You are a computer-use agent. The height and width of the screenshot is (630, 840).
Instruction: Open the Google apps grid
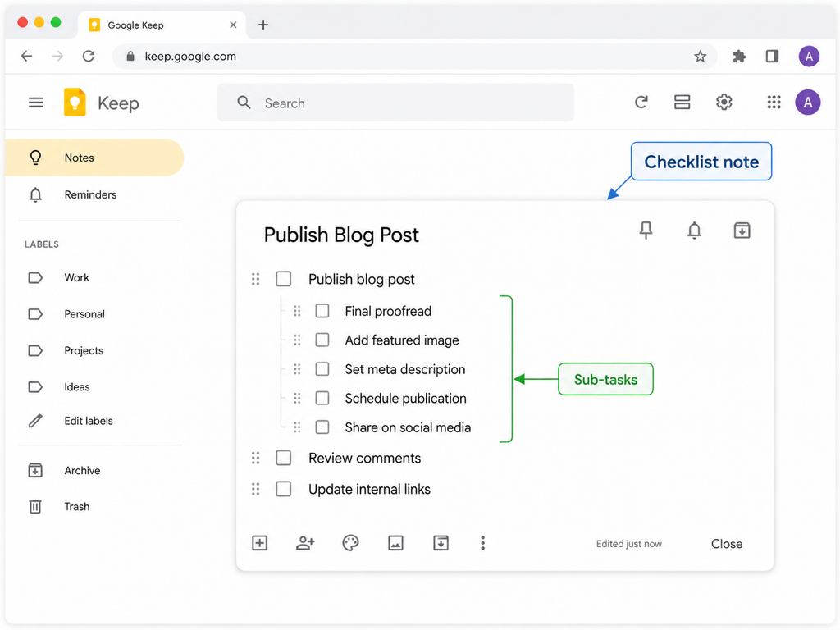[774, 102]
